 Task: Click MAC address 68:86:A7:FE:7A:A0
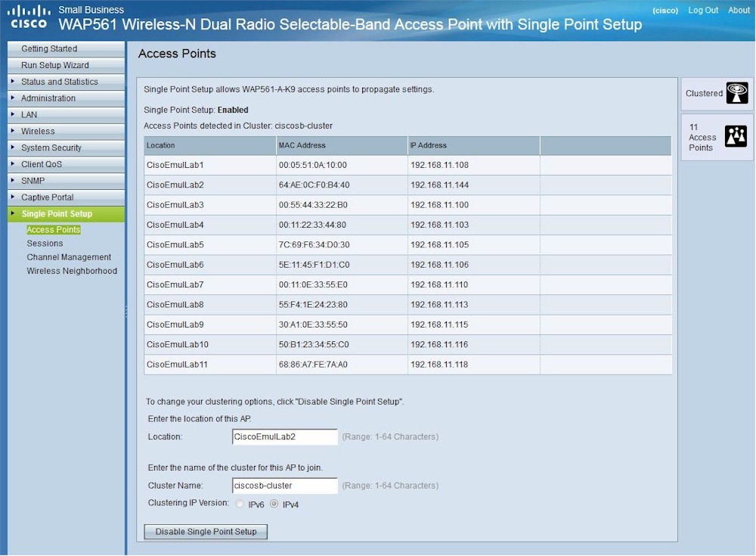point(313,365)
